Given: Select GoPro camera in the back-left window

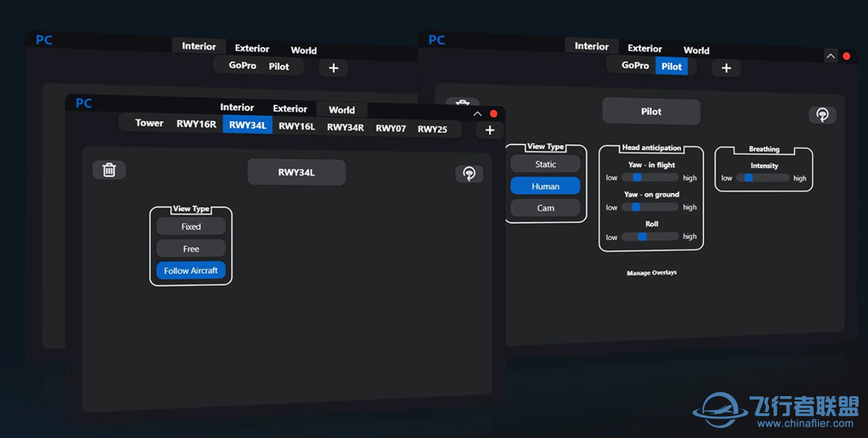Looking at the screenshot, I should pos(243,65).
